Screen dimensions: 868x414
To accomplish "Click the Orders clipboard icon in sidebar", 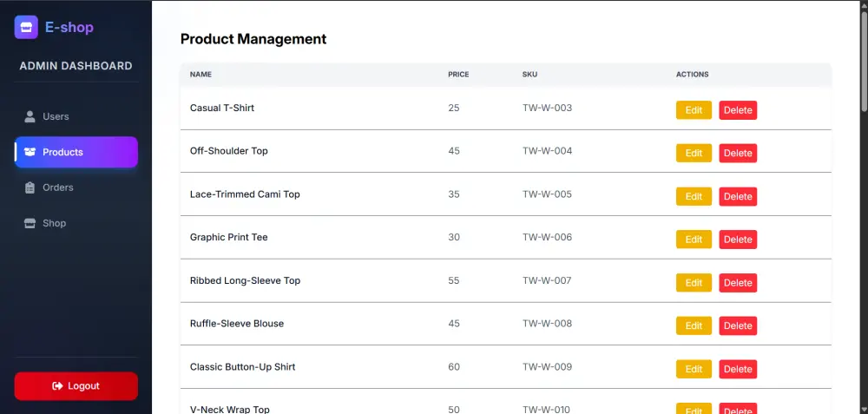I will tap(30, 187).
